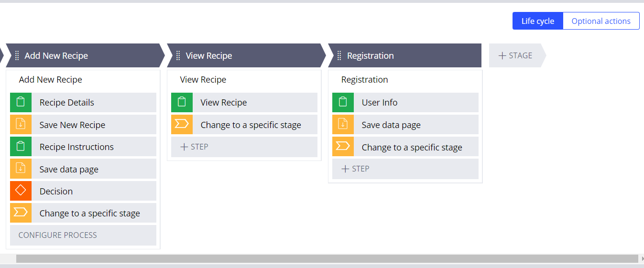Screen dimensions: 644x268
Task: Click the horizontal scrollbar at the bottom
Action: [x=327, y=258]
